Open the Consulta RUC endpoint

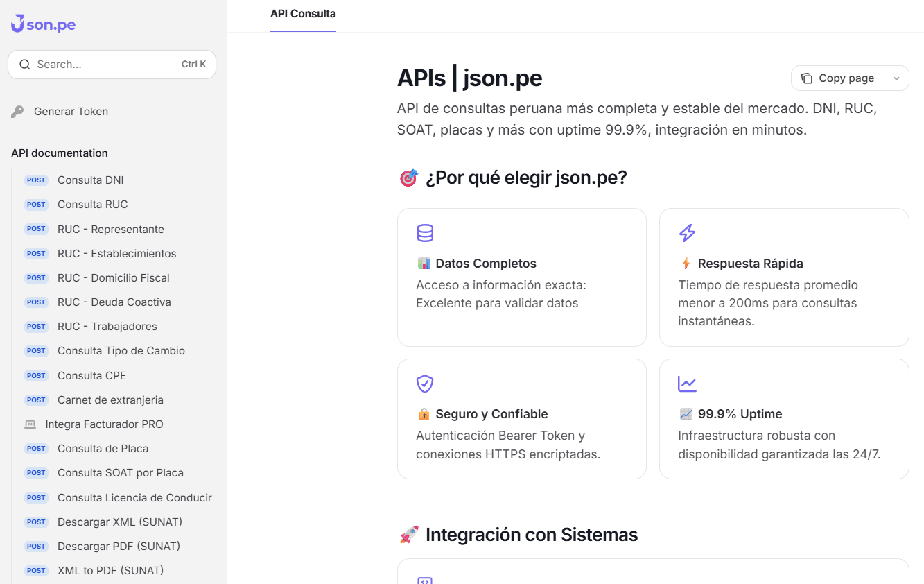(x=92, y=204)
